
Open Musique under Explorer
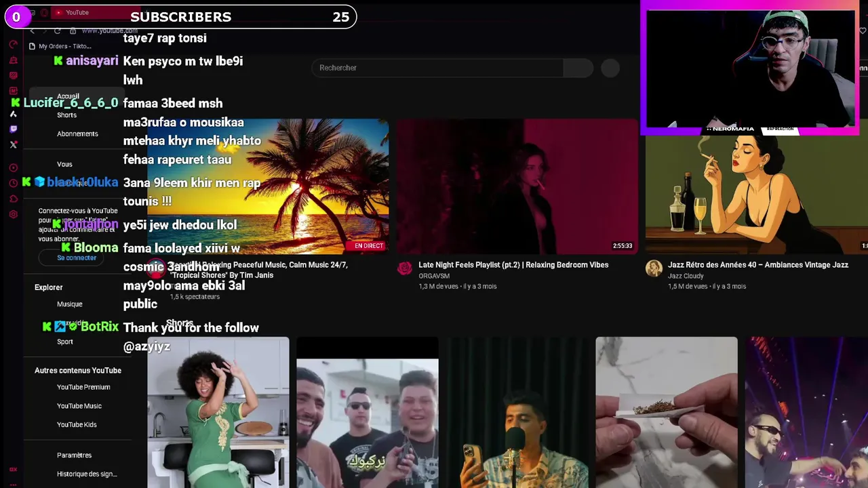(x=69, y=304)
